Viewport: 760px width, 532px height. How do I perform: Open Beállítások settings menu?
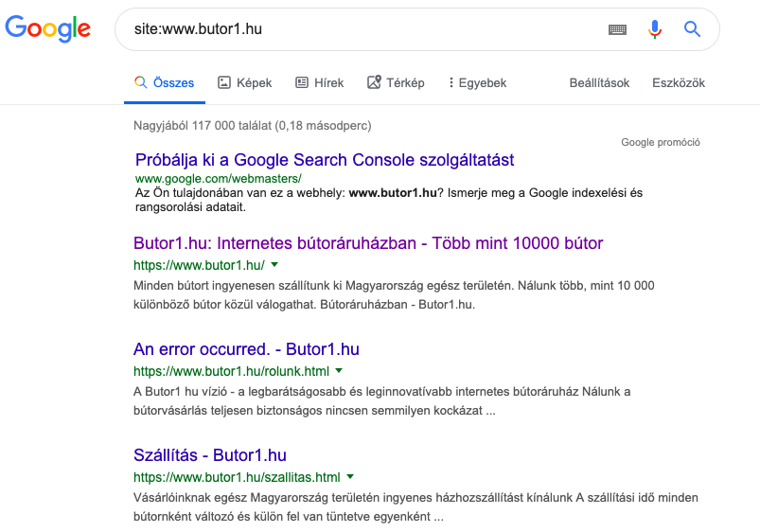[599, 83]
